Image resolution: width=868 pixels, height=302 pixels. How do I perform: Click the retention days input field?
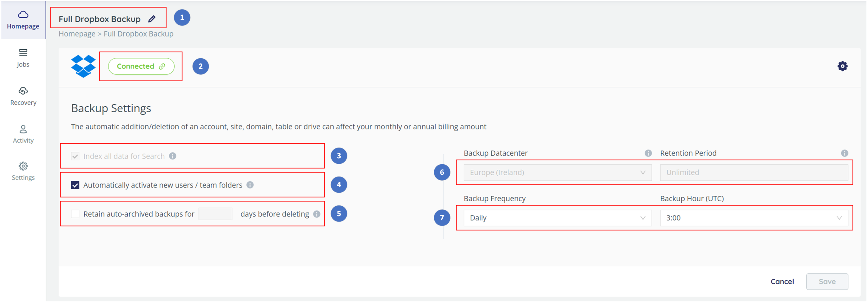pos(215,214)
